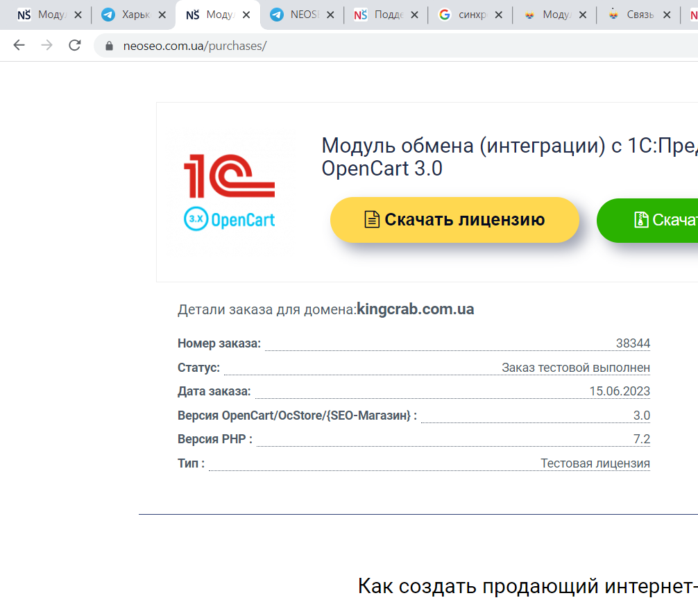The height and width of the screenshot is (616, 698).
Task: Close the 'Харьк' Telegram tab
Action: (x=162, y=15)
